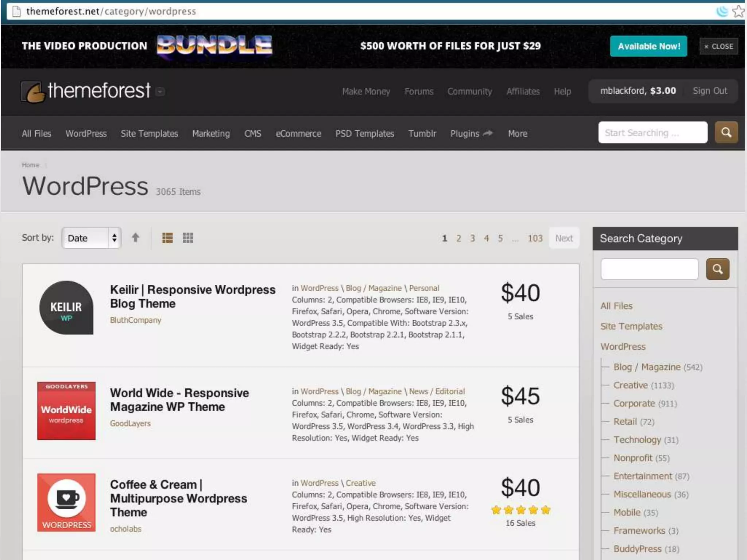
Task: Toggle sort direction arrow icon
Action: tap(135, 238)
